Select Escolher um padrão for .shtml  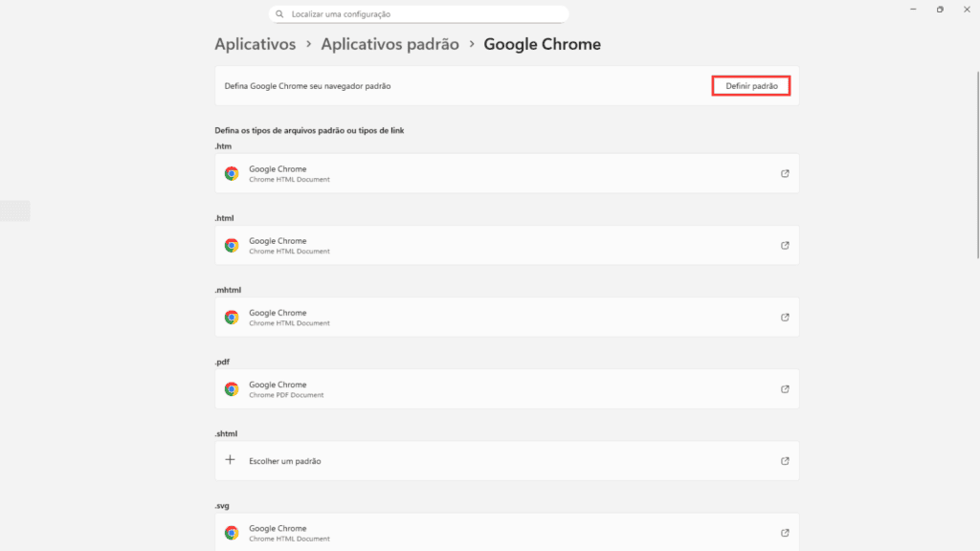[507, 461]
